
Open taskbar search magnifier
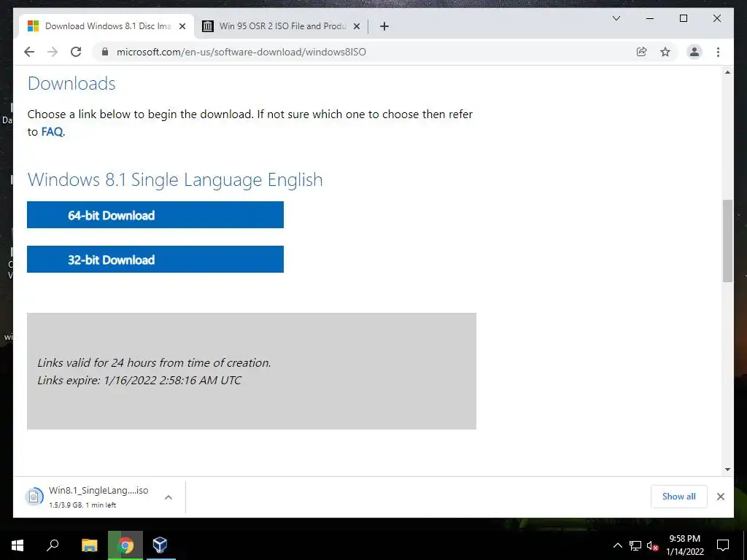click(53, 545)
